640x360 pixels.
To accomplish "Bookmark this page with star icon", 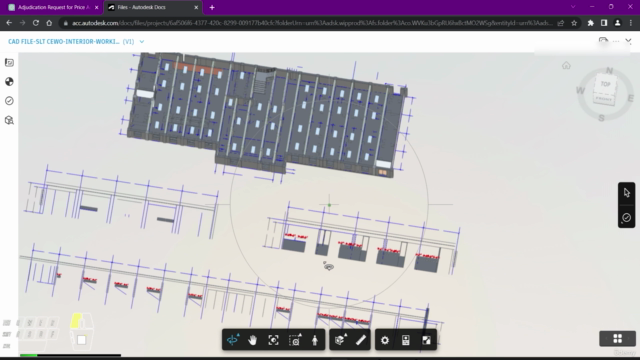I will [x=574, y=23].
